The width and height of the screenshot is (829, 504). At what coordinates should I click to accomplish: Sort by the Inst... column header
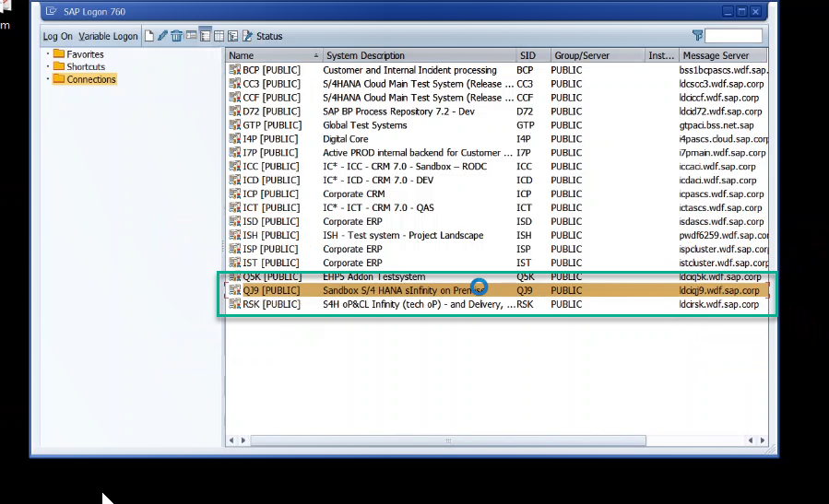pyautogui.click(x=662, y=55)
